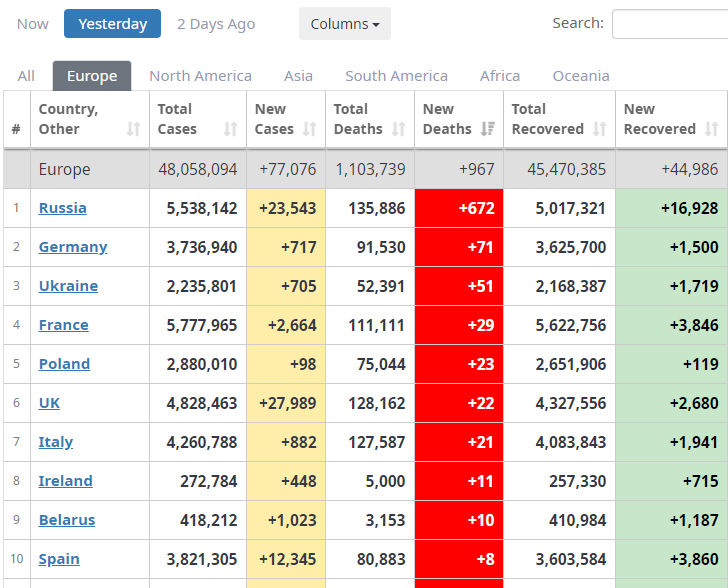Viewport: 728px width, 588px height.
Task: Sort by Total Deaths sort icon
Action: (398, 129)
